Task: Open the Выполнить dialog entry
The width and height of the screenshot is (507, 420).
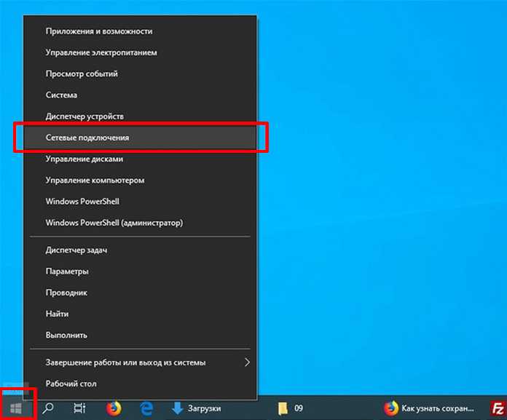Action: (x=141, y=336)
